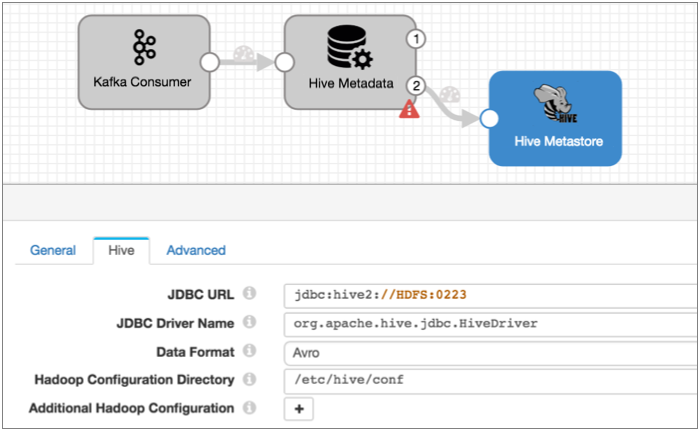700x431 pixels.
Task: Click the Hive Metadata database icon
Action: tap(346, 47)
